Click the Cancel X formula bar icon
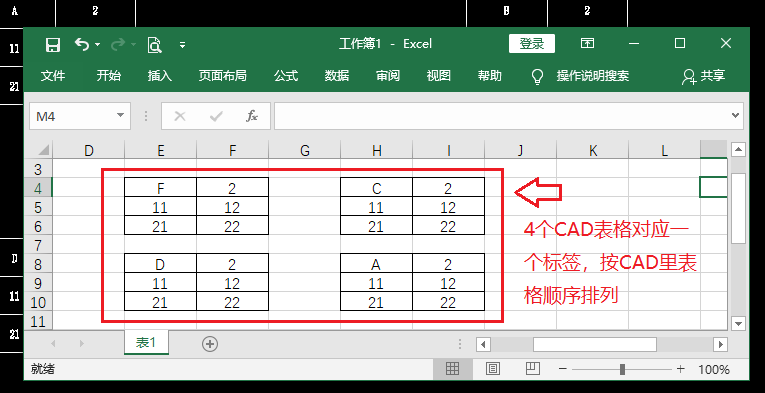Image resolution: width=765 pixels, height=393 pixels. point(180,116)
